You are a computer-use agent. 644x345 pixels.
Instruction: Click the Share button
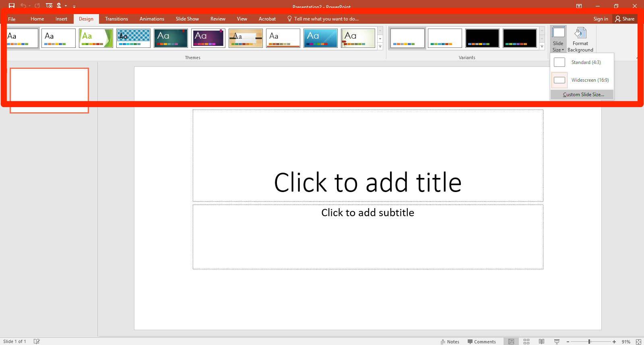tap(625, 19)
